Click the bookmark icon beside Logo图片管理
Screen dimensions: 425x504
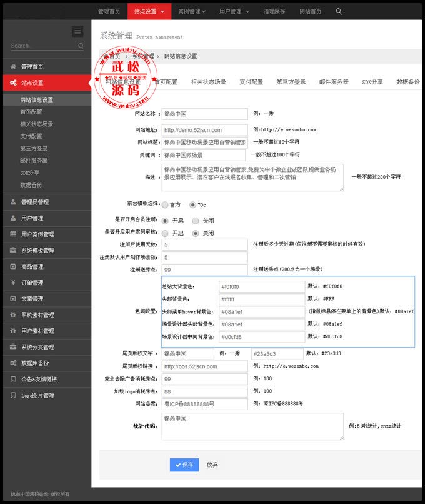[13, 395]
